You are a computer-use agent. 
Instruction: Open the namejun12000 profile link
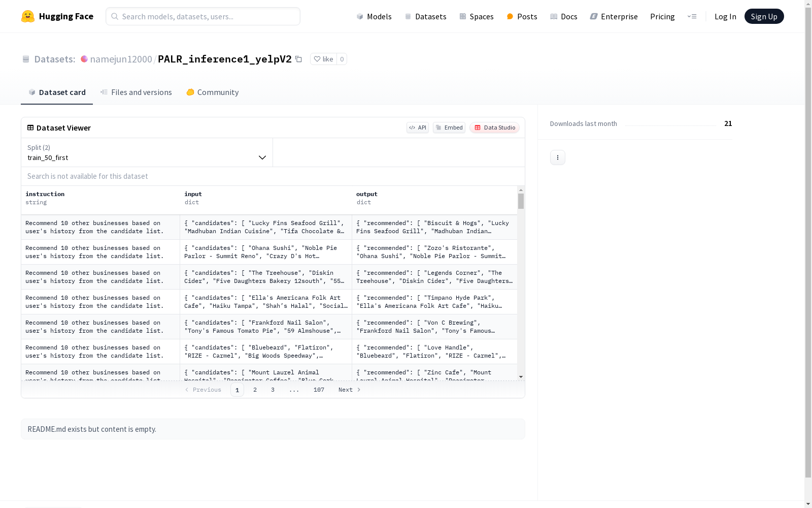point(121,59)
